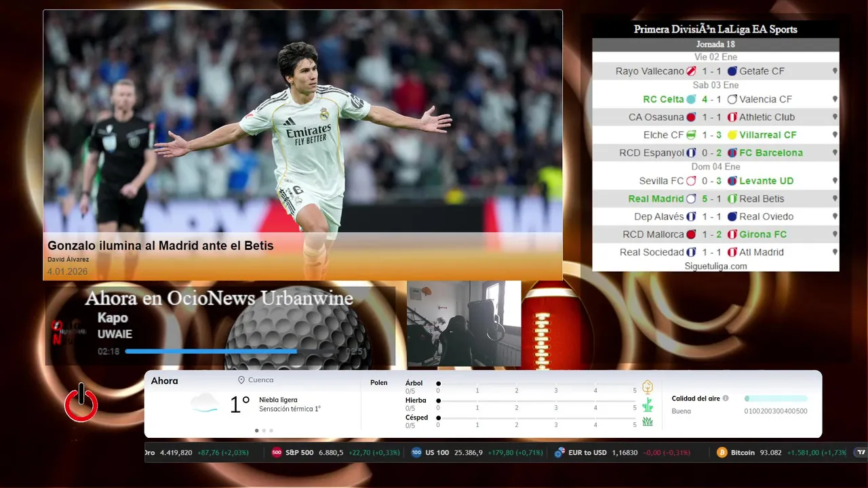Open venue pin for Sevilla-Levante match
The height and width of the screenshot is (488, 868).
(835, 181)
